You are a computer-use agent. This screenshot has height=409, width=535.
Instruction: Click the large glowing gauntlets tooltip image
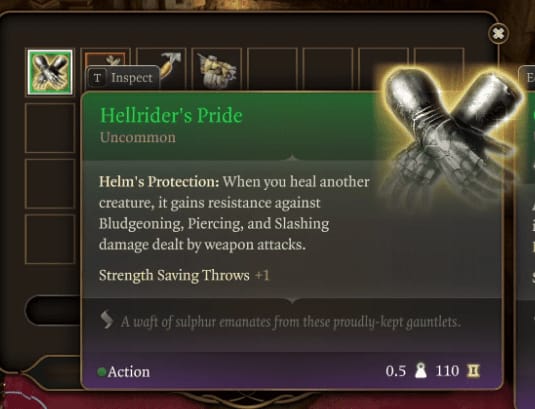450,133
